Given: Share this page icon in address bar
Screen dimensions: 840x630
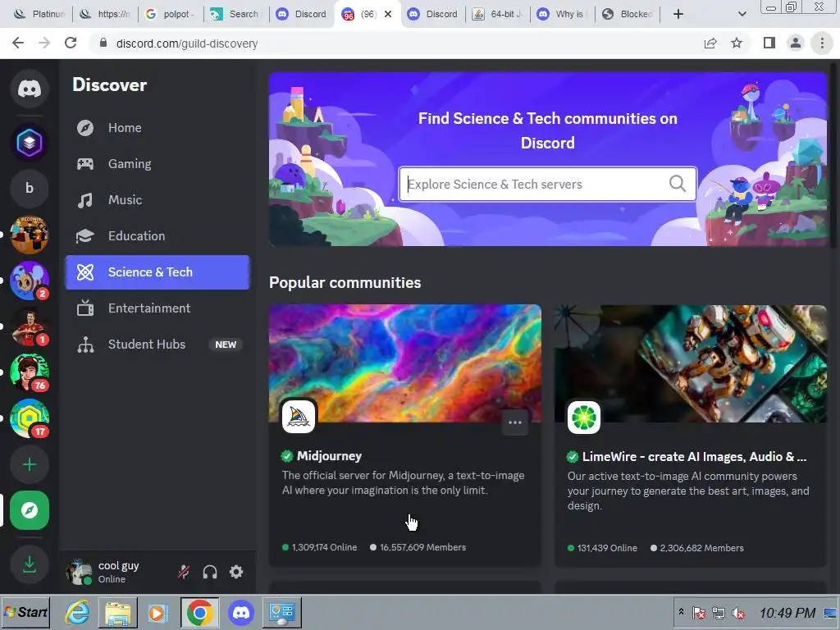Looking at the screenshot, I should pos(710,43).
